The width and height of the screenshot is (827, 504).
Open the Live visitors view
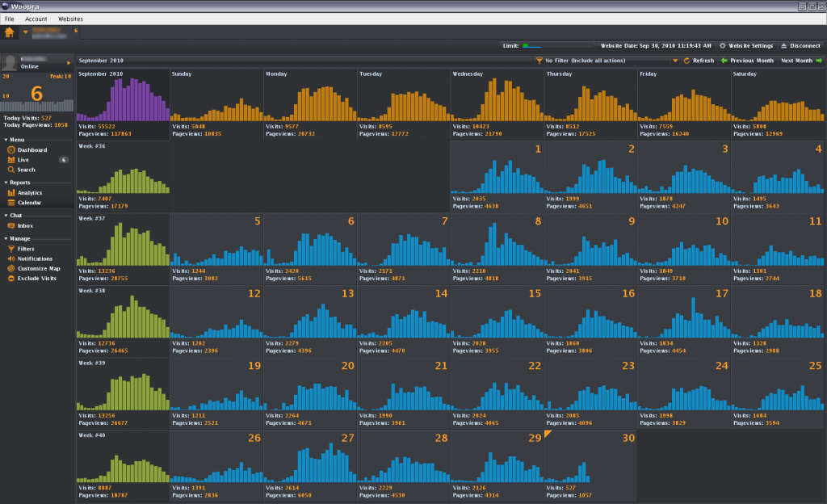tap(23, 160)
